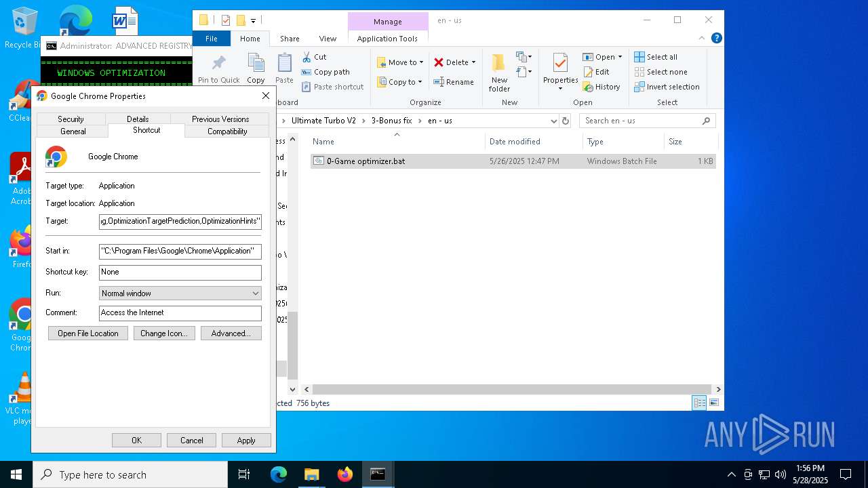
Task: Cancel the Chrome Properties dialog
Action: tap(191, 441)
